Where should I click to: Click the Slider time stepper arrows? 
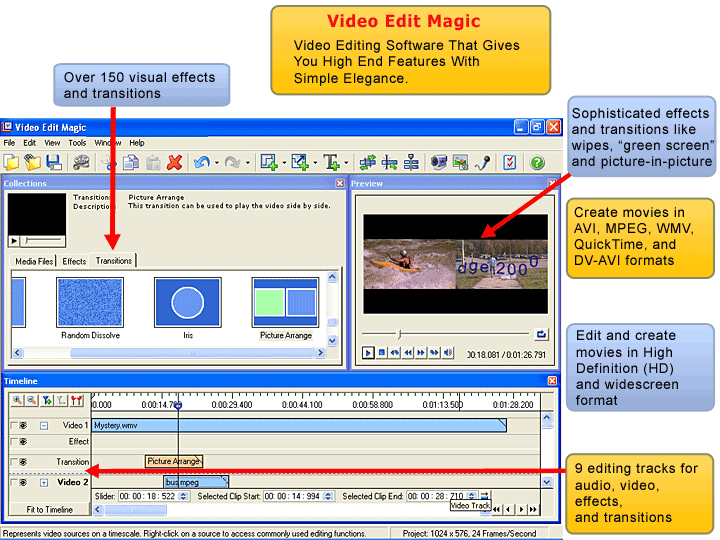coord(184,496)
